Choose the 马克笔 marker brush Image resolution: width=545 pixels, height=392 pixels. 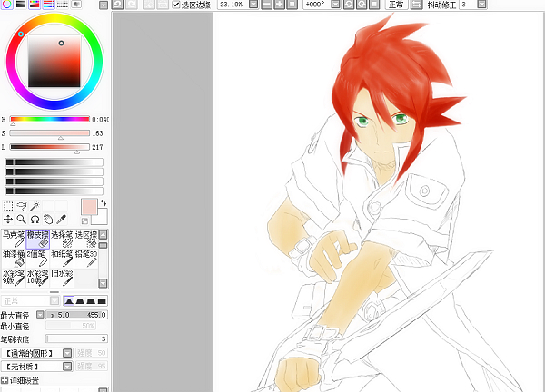point(14,240)
